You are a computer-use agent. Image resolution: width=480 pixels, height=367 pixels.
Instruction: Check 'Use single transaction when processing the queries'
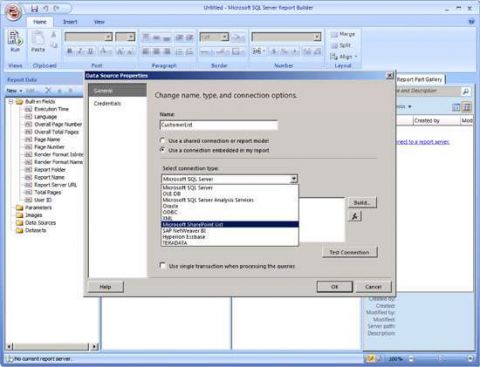(163, 266)
